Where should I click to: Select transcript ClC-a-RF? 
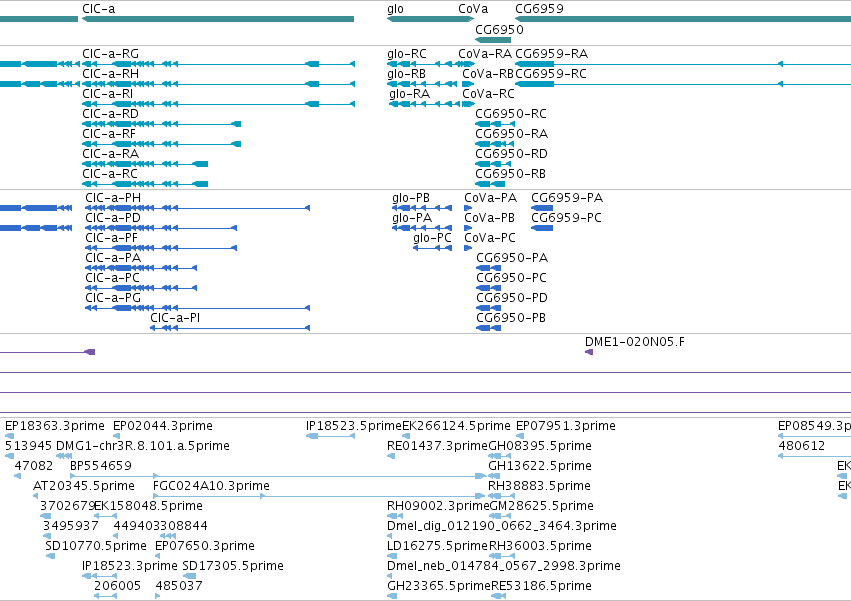109,134
